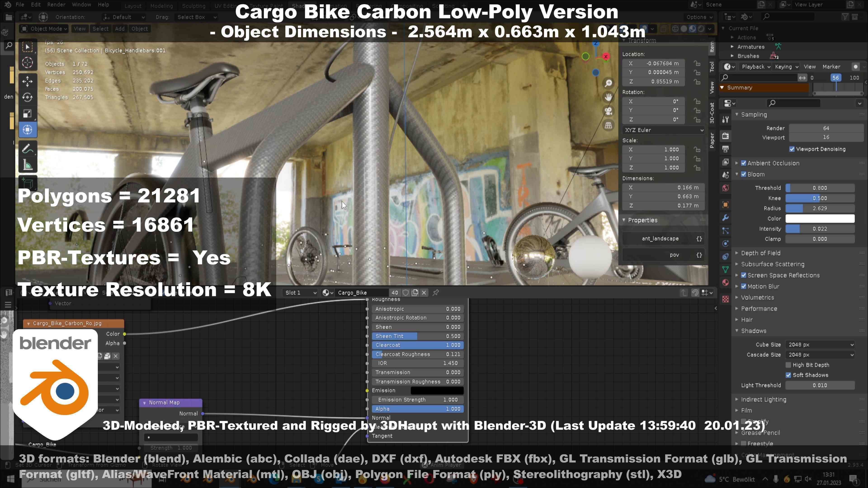Open the View Layer properties tab

pos(725,162)
